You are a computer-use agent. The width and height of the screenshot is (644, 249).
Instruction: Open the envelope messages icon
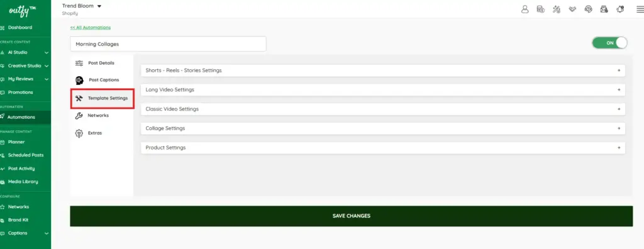pyautogui.click(x=604, y=9)
